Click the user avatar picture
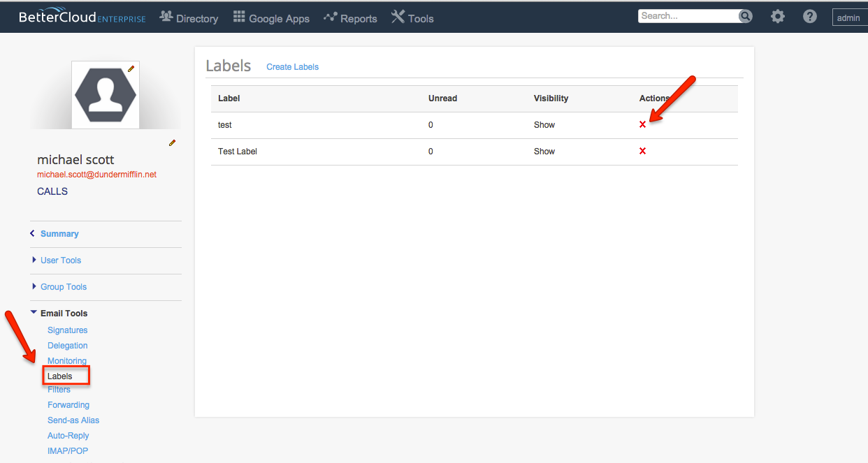This screenshot has height=463, width=868. (x=106, y=95)
